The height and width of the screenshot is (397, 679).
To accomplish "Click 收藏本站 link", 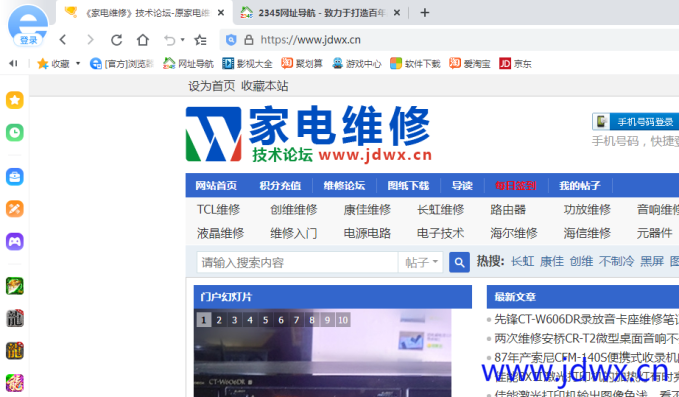I will click(265, 86).
